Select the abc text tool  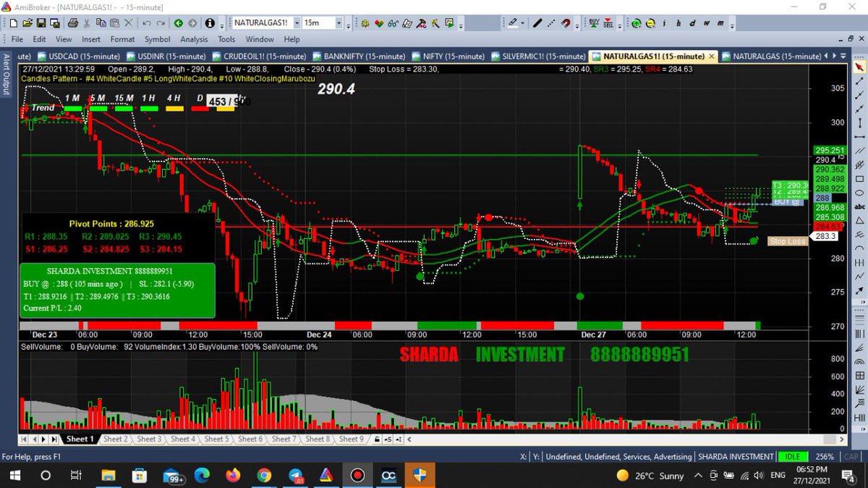click(860, 206)
